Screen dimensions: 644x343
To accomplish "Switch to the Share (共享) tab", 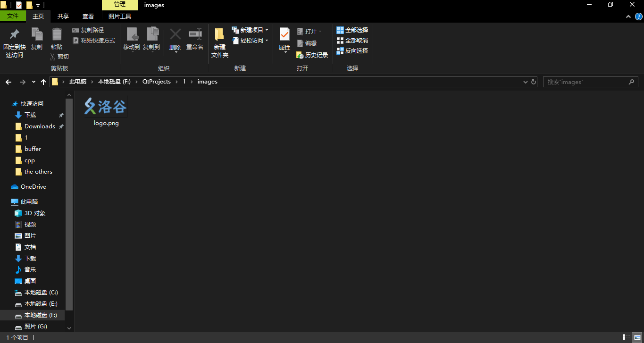I will click(x=63, y=16).
